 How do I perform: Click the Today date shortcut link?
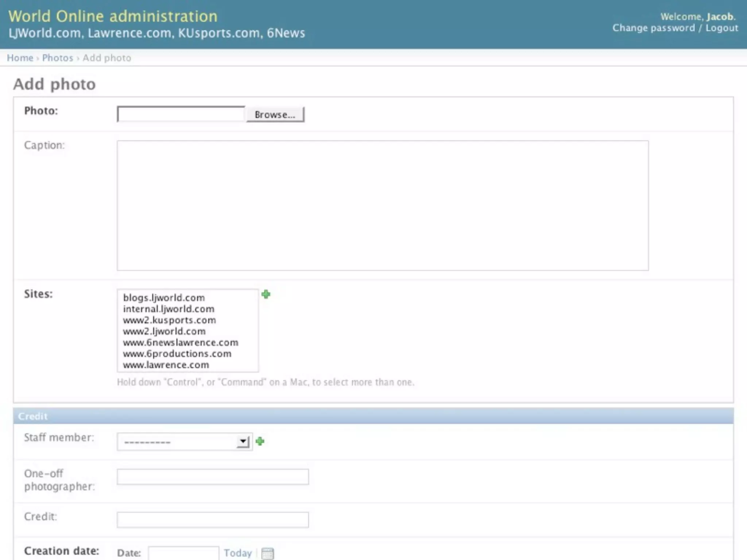click(237, 553)
